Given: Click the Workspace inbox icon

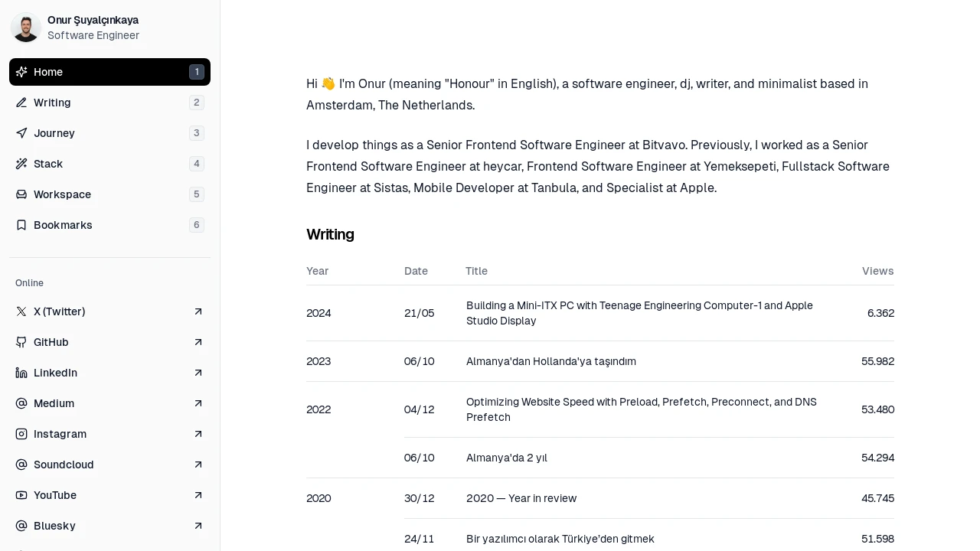Looking at the screenshot, I should pos(21,194).
